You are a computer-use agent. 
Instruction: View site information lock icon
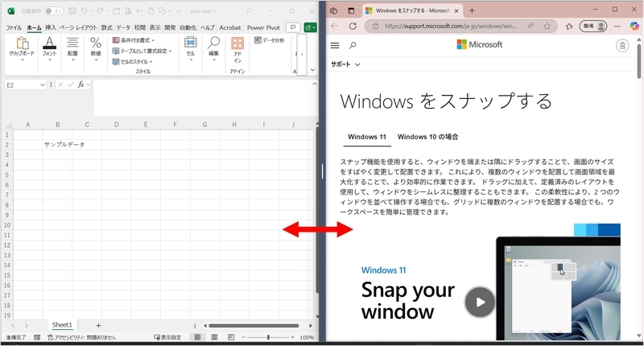tap(375, 26)
